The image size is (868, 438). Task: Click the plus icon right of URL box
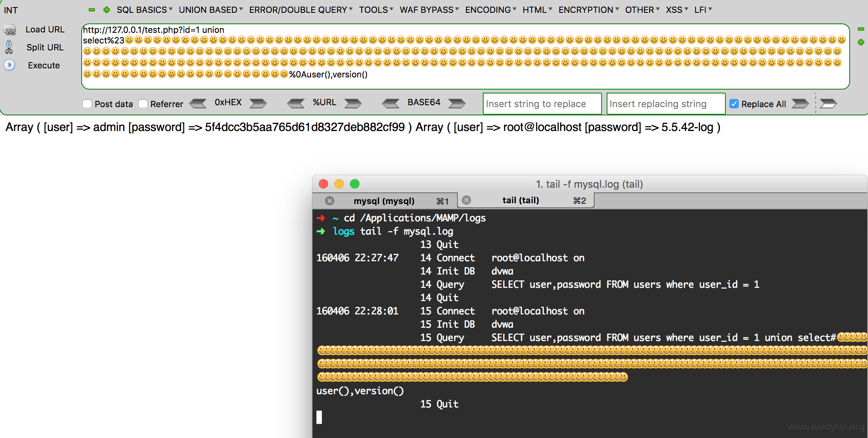pos(861,42)
